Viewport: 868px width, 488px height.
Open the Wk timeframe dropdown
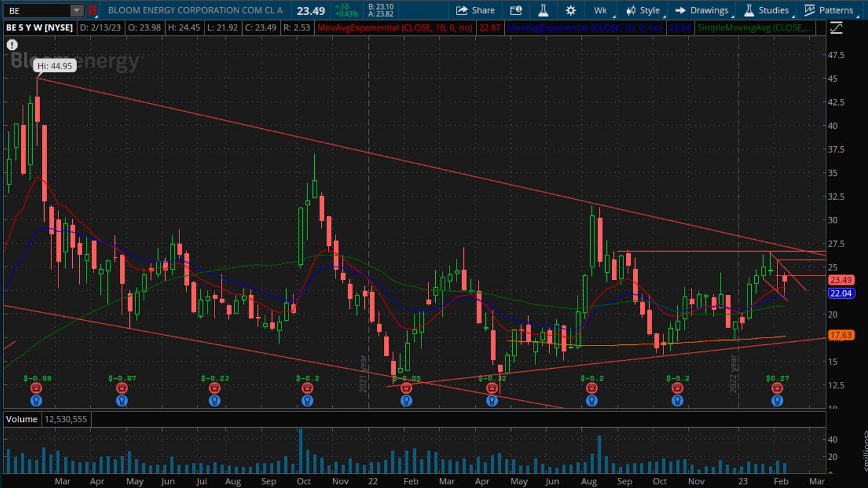tap(600, 10)
